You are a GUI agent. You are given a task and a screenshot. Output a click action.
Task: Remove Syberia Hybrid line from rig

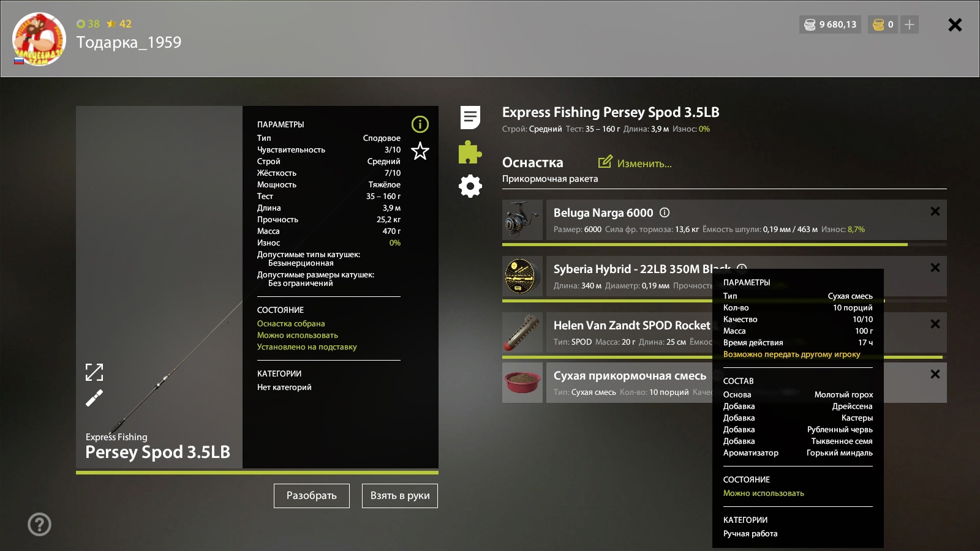[935, 268]
